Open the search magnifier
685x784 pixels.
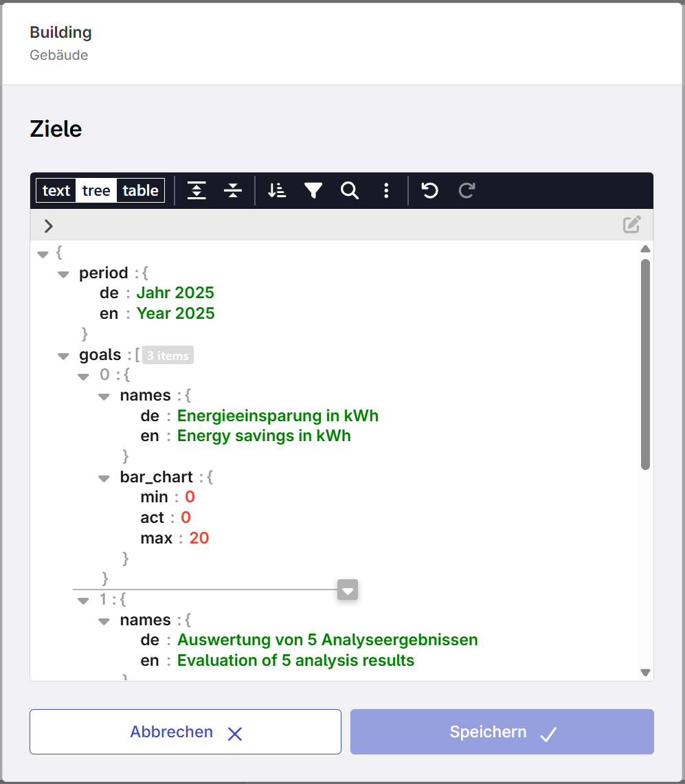350,190
